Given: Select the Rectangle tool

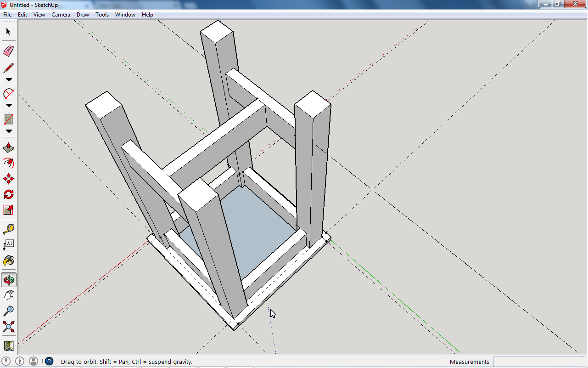Looking at the screenshot, I should (8, 120).
